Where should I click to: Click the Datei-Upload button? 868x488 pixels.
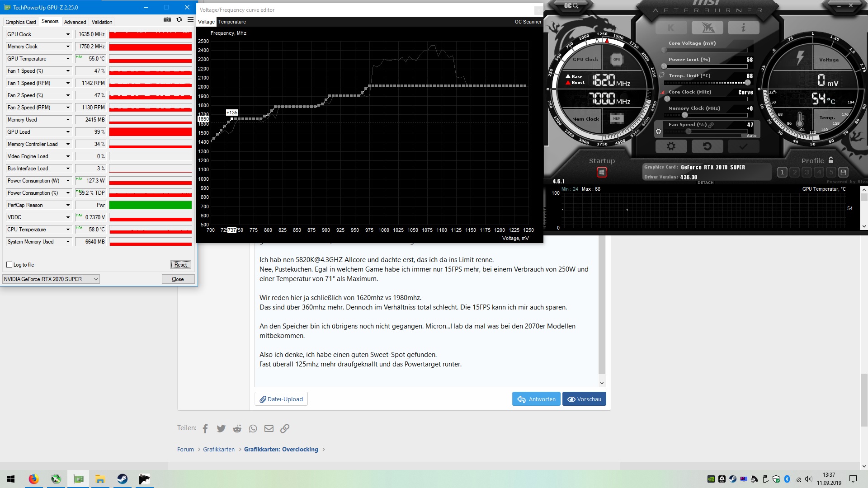[281, 399]
